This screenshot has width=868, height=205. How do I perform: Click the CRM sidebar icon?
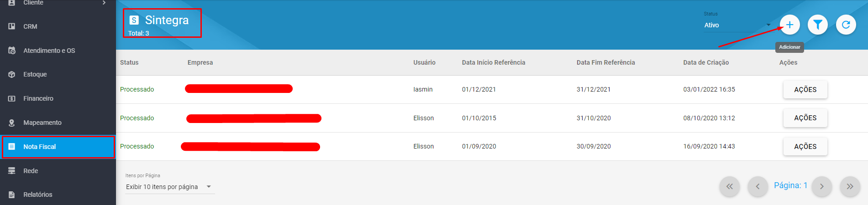[12, 26]
